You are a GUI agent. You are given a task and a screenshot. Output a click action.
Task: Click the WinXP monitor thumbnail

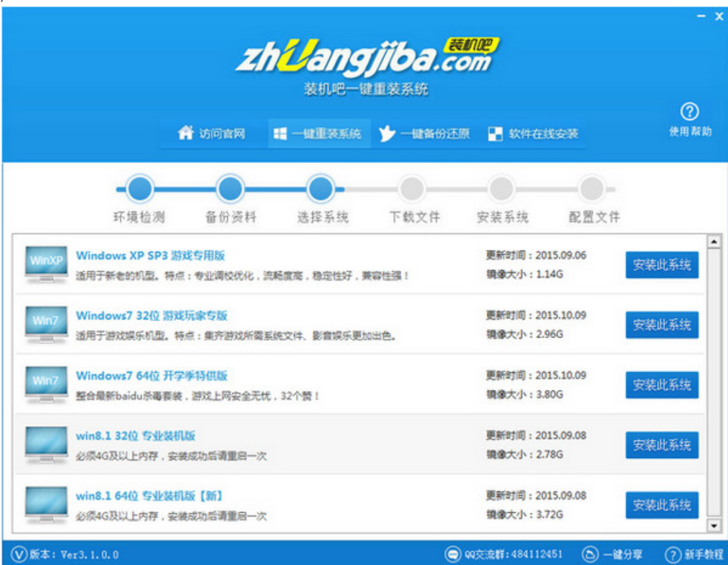tap(46, 264)
